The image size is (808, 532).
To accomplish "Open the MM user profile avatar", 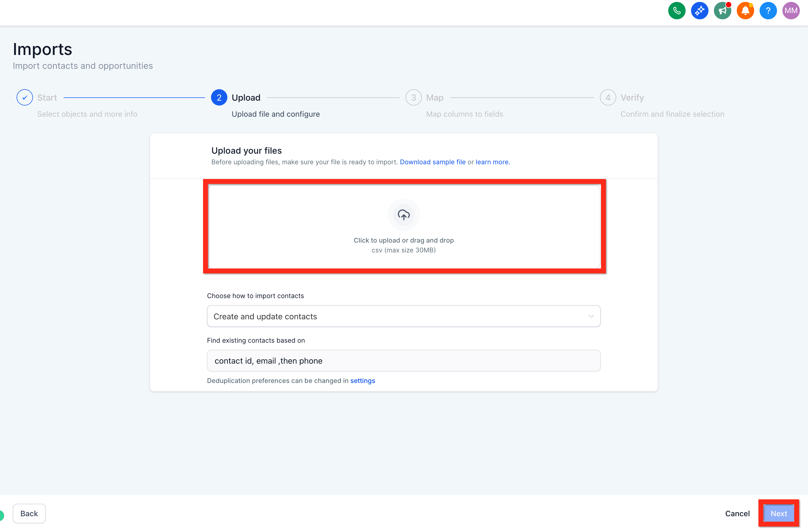I will pos(791,11).
